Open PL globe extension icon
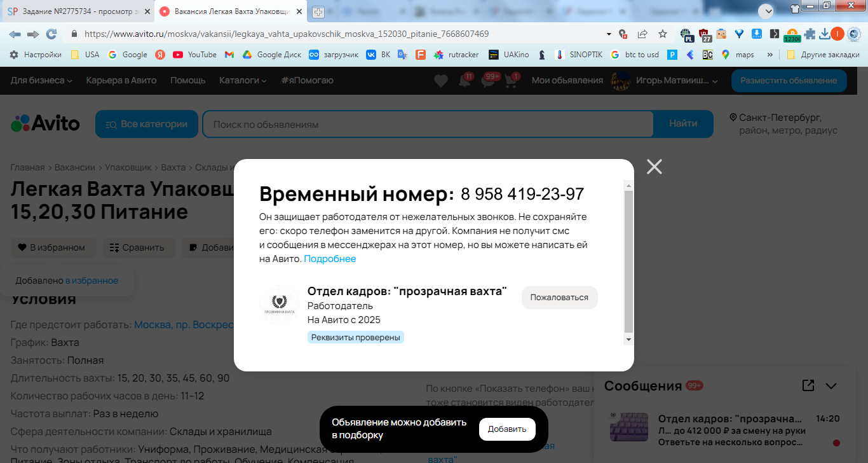Viewport: 868px width, 463px height. 686,34
